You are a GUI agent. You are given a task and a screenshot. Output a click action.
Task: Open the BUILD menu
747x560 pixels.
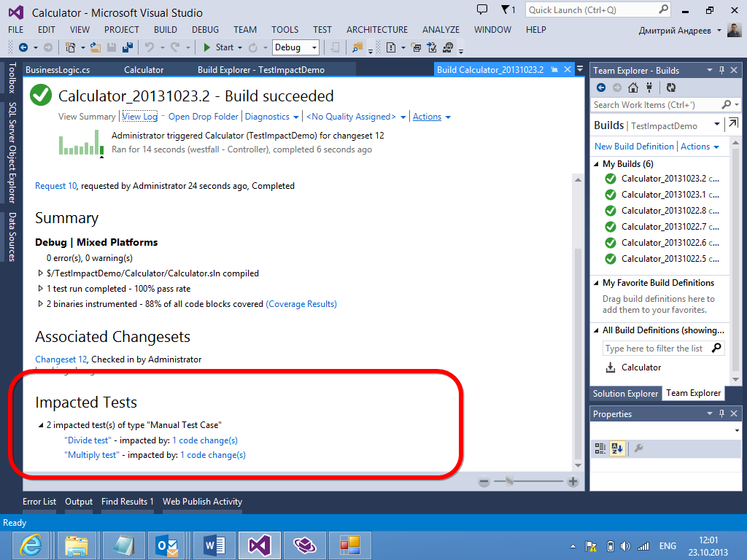(166, 29)
